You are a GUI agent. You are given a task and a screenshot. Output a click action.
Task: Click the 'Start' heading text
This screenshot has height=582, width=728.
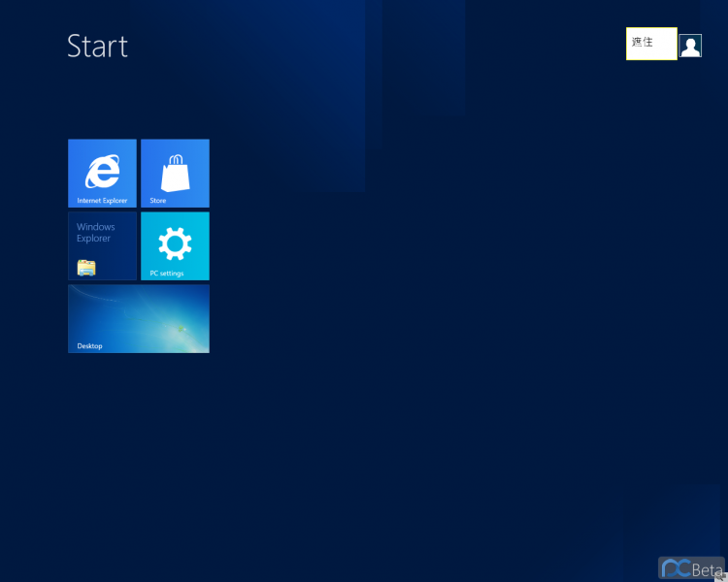pos(97,46)
